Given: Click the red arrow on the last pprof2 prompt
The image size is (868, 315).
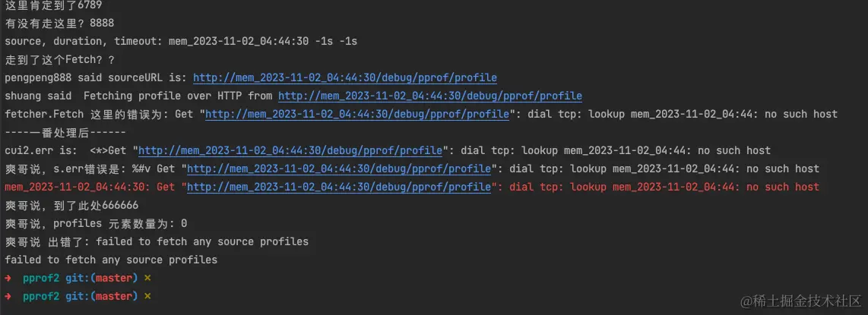Looking at the screenshot, I should pos(8,296).
